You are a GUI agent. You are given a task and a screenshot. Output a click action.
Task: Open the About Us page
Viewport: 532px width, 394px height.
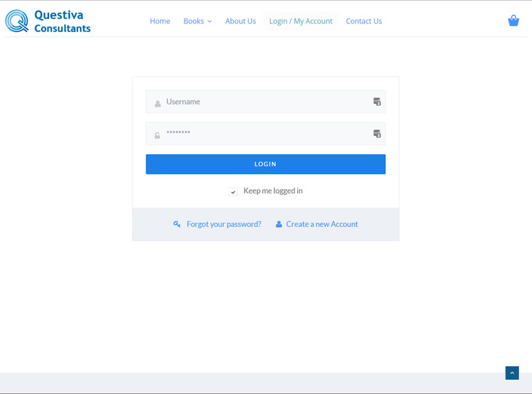[241, 21]
